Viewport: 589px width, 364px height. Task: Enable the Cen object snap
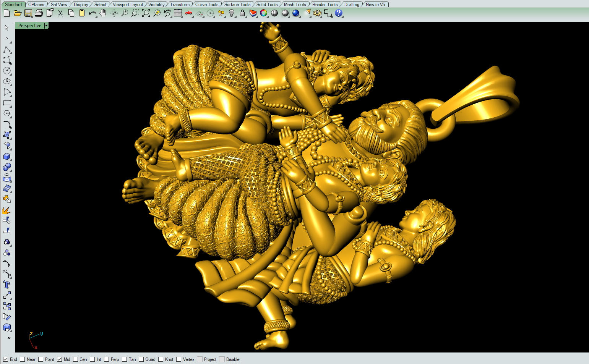pyautogui.click(x=76, y=359)
